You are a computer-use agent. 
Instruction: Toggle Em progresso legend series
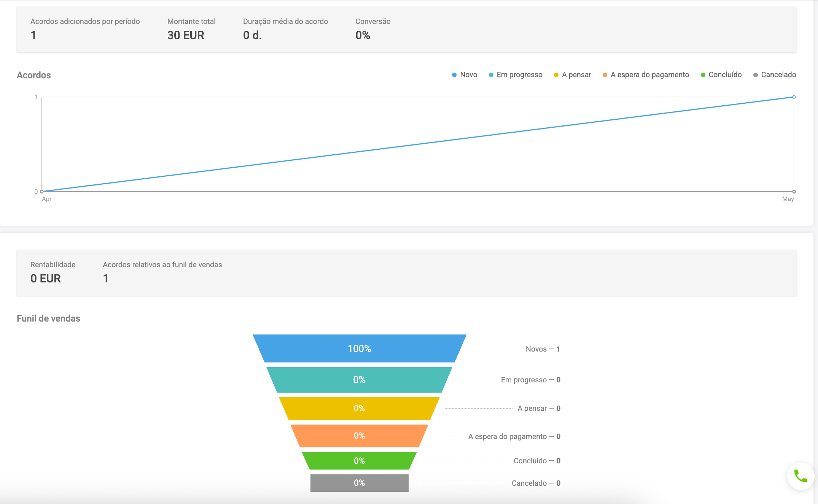tap(516, 75)
